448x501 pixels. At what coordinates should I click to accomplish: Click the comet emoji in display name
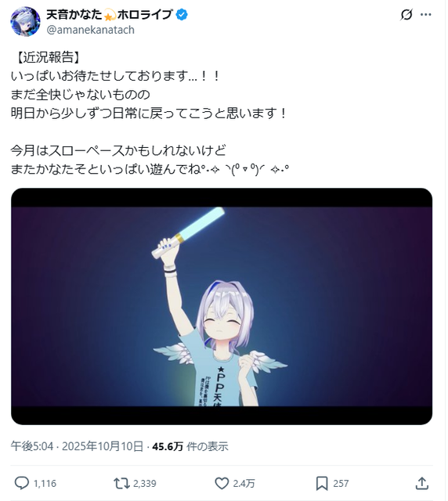click(109, 15)
